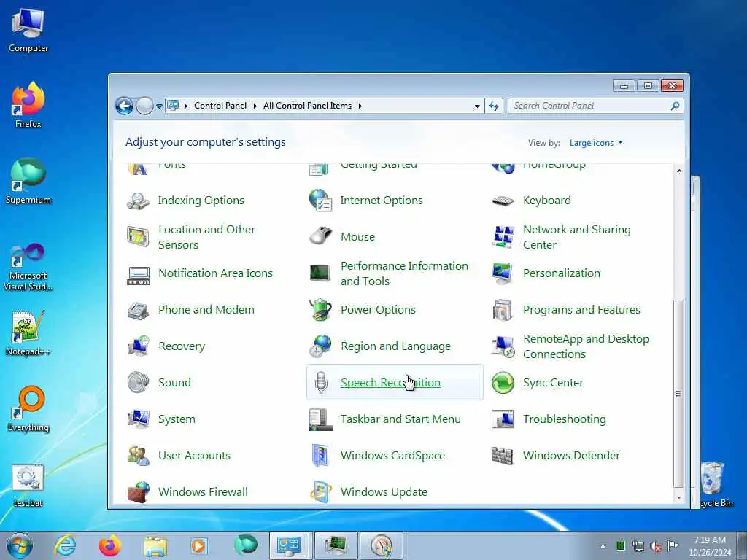Launch Internet Explorer from the taskbar
This screenshot has width=747, height=560.
(x=64, y=545)
